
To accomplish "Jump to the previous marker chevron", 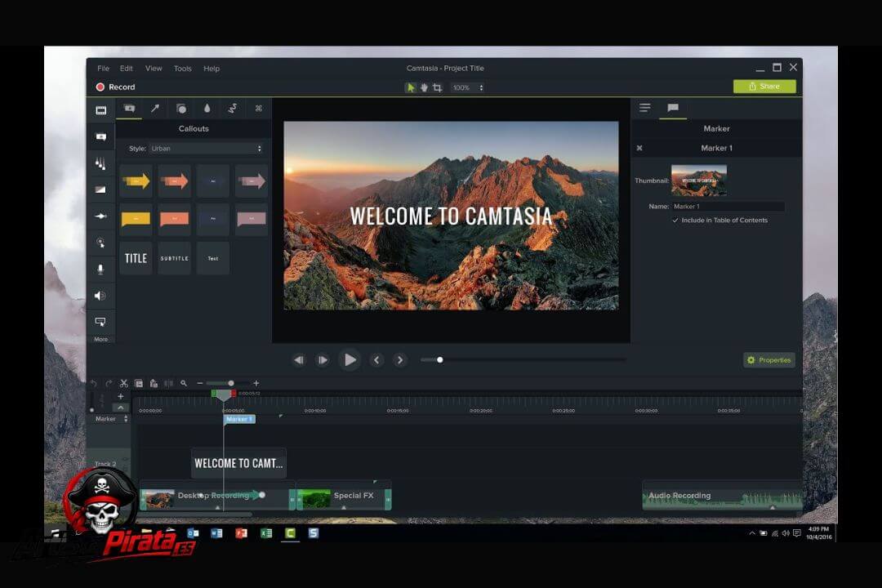I will point(376,359).
